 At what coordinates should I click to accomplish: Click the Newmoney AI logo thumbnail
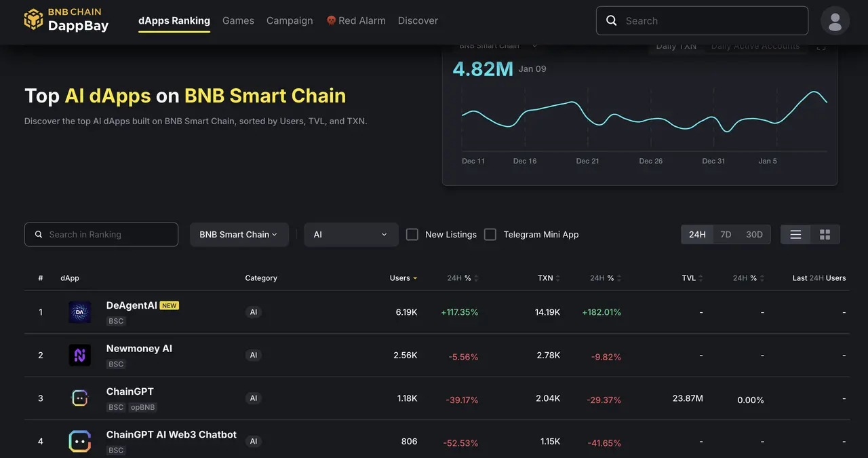(x=79, y=355)
